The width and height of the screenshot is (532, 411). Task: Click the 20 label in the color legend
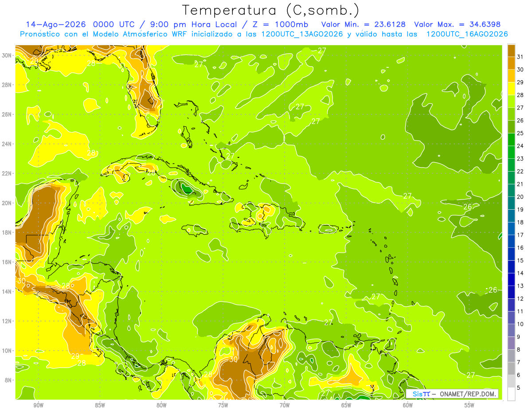pyautogui.click(x=520, y=197)
